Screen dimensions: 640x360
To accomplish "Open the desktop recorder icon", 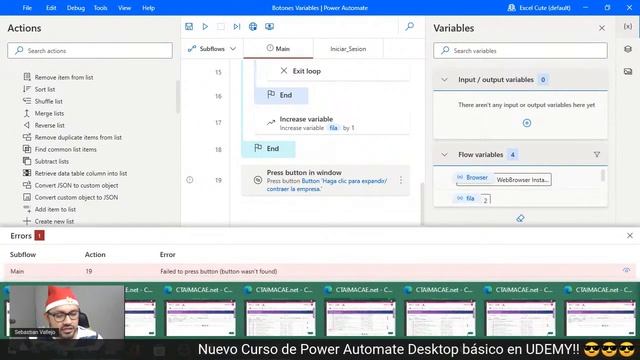I will pyautogui.click(x=269, y=27).
